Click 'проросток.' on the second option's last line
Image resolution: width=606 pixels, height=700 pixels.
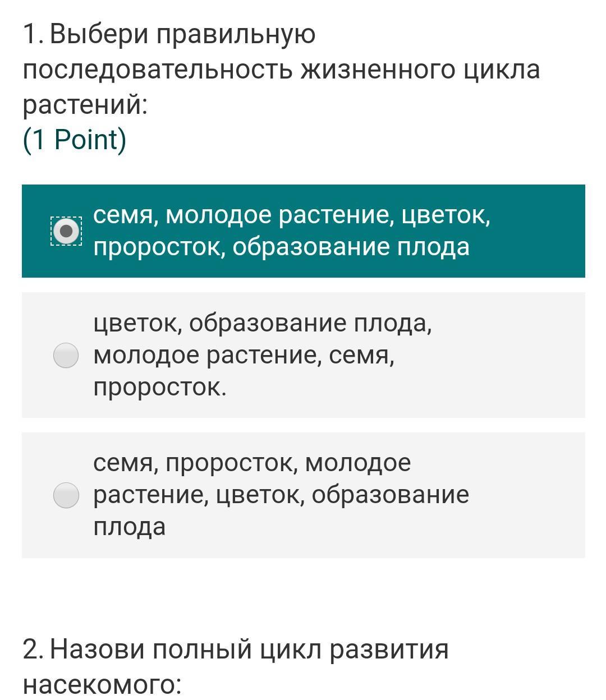(x=160, y=387)
